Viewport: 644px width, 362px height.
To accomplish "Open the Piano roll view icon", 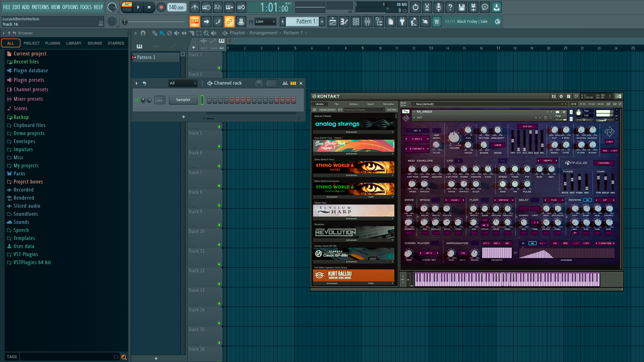I will coord(344,22).
